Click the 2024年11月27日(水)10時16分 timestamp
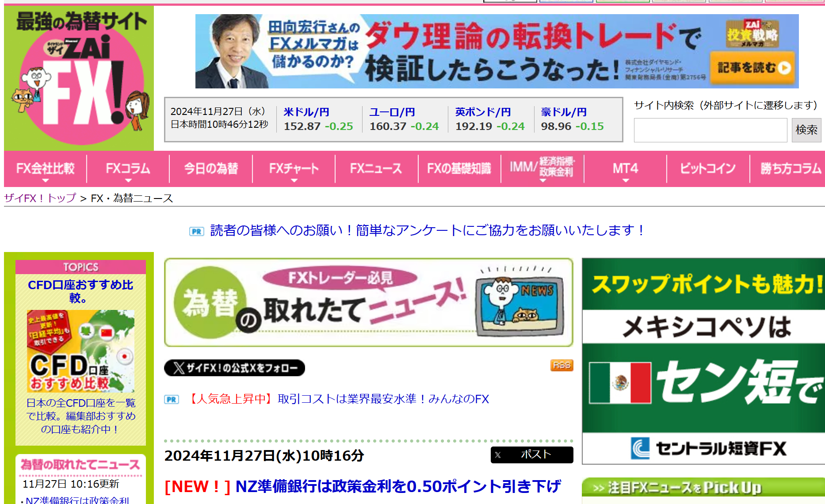825x504 pixels. [264, 455]
